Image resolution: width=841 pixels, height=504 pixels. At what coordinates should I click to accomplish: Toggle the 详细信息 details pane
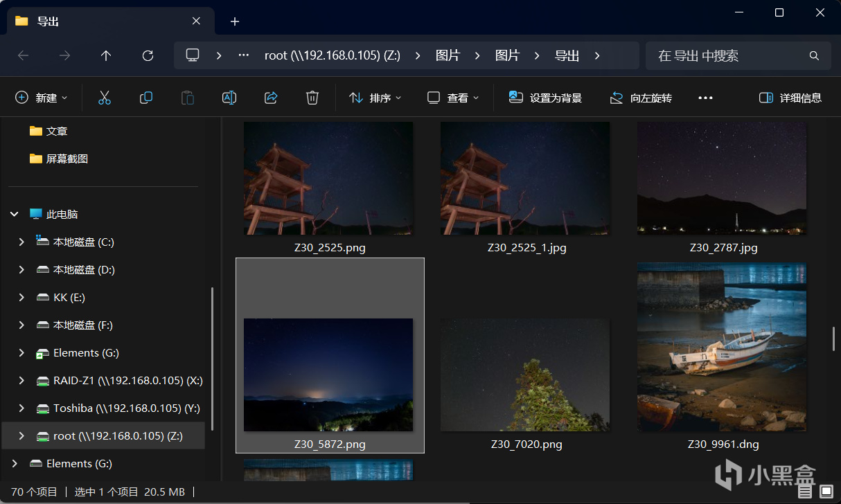tap(790, 98)
